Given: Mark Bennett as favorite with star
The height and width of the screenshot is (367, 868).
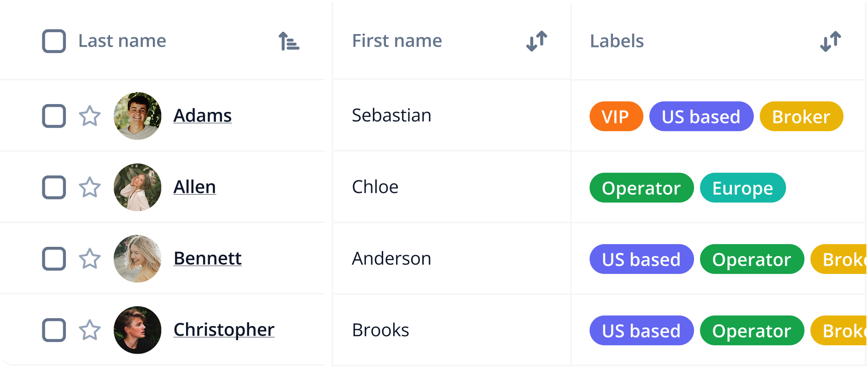Looking at the screenshot, I should (90, 259).
